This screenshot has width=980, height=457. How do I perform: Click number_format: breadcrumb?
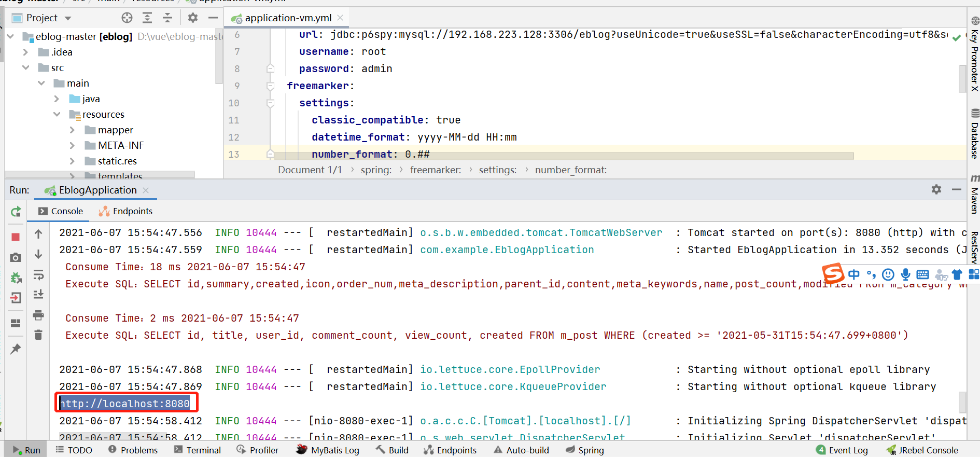[571, 170]
